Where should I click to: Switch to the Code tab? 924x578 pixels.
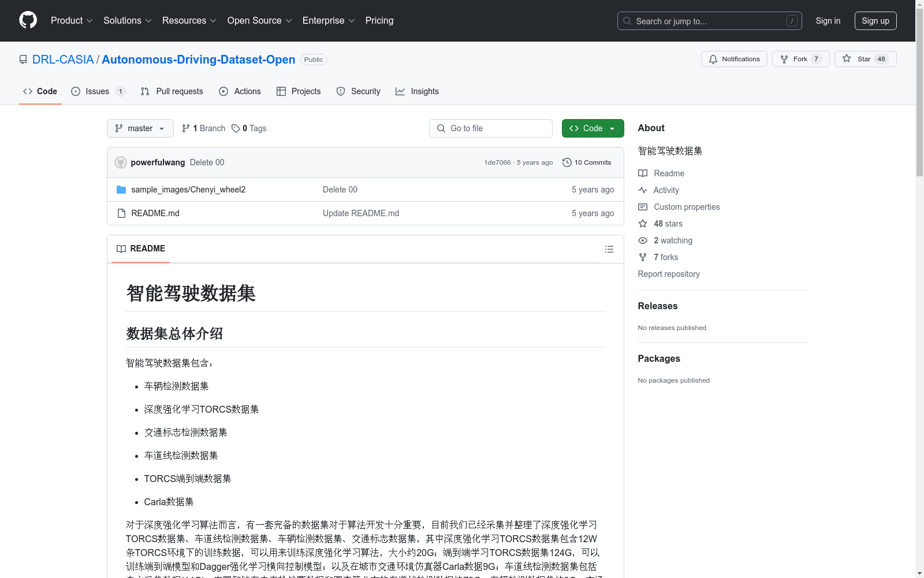40,91
